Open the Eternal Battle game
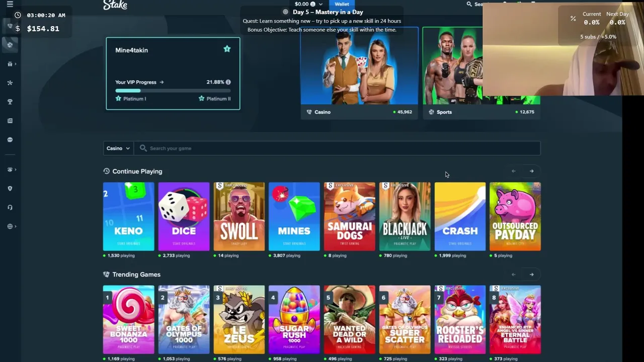The height and width of the screenshot is (362, 644). pyautogui.click(x=515, y=320)
